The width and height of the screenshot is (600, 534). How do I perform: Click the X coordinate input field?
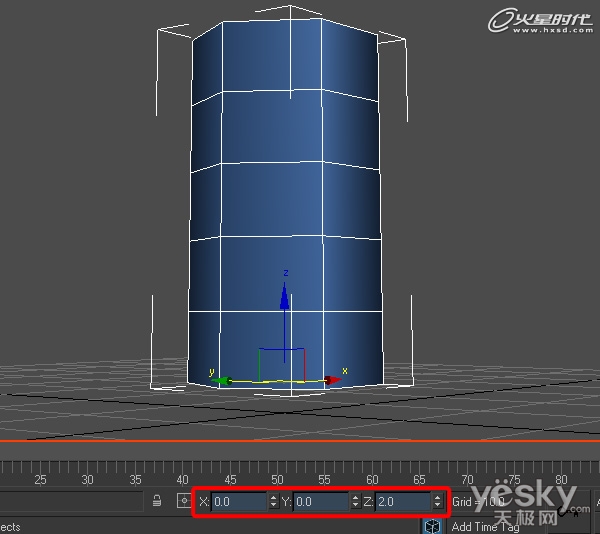click(239, 501)
